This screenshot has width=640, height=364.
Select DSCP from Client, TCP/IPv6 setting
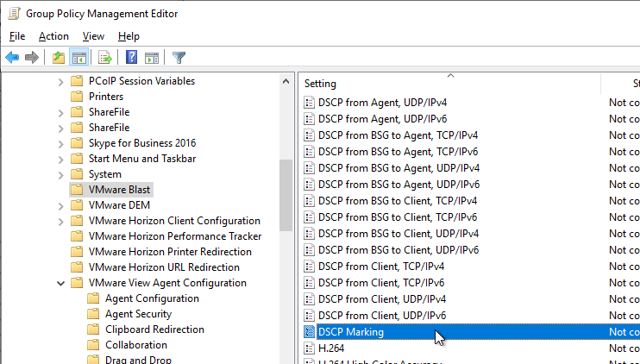point(381,282)
